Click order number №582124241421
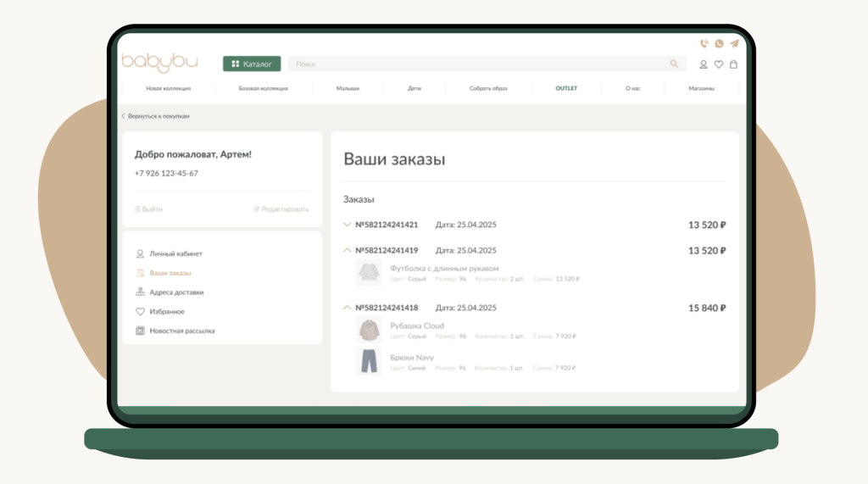 pyautogui.click(x=387, y=225)
